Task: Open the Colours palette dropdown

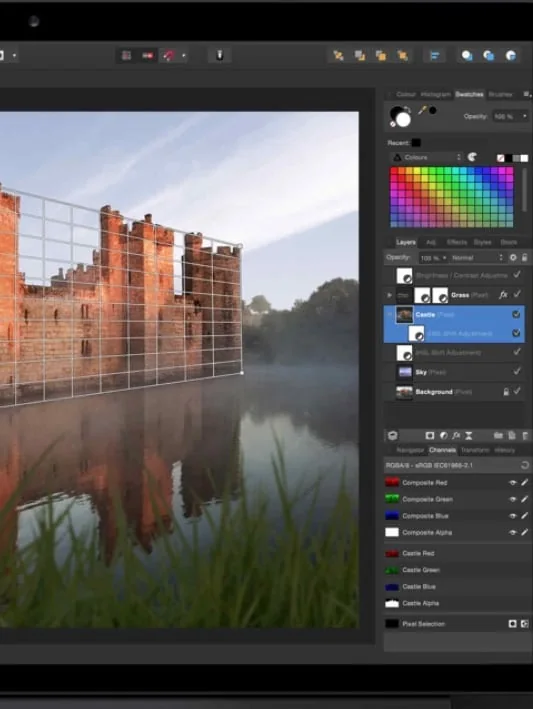Action: click(x=427, y=157)
